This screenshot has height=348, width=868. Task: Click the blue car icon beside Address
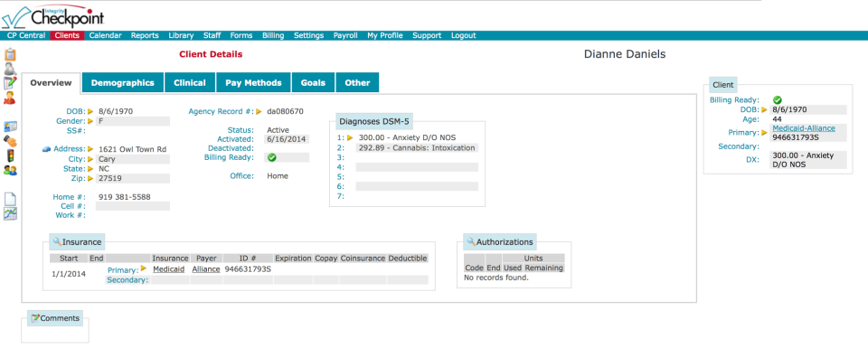click(x=46, y=149)
